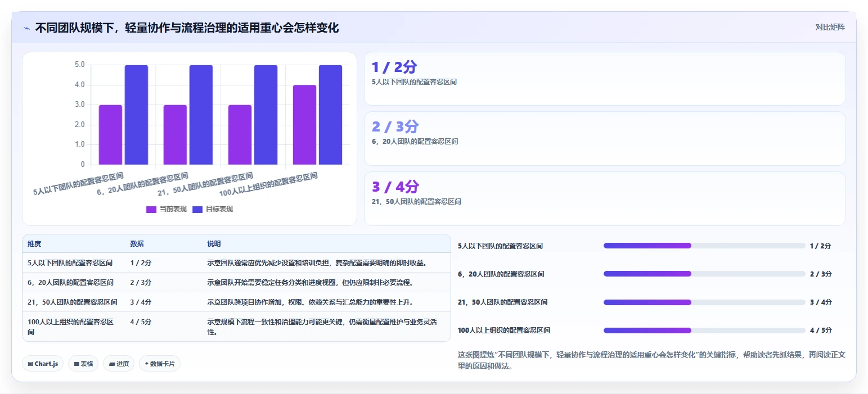
Task: Click the blue 目标表现 bar for 100人以上组织
Action: pos(330,115)
